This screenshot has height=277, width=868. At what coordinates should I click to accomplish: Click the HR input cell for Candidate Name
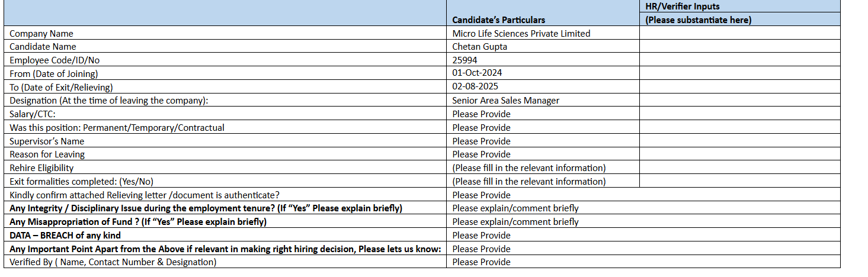point(739,47)
